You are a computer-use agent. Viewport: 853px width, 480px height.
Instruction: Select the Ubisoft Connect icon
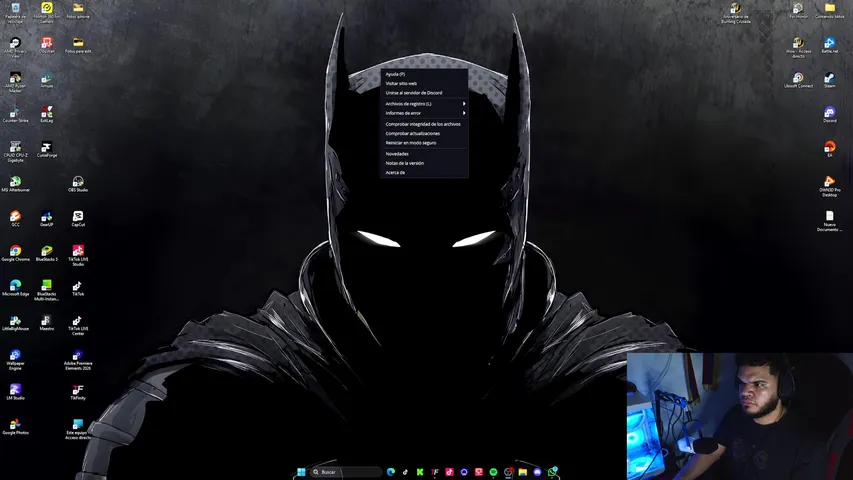pyautogui.click(x=798, y=80)
